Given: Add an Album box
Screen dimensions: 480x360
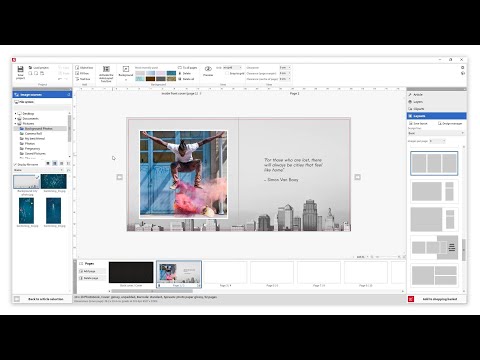Looking at the screenshot, I should [x=84, y=68].
